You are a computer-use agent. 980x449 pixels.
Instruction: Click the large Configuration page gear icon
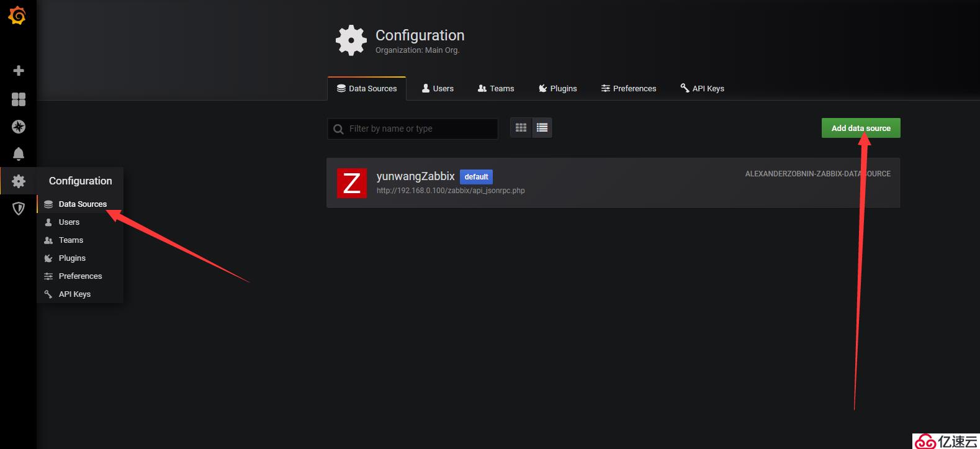click(351, 40)
